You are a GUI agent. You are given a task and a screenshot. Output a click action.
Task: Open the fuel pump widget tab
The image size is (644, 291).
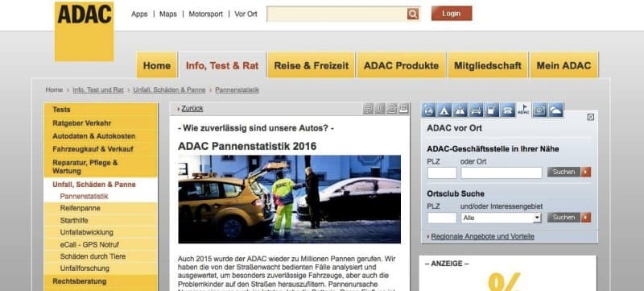492,110
